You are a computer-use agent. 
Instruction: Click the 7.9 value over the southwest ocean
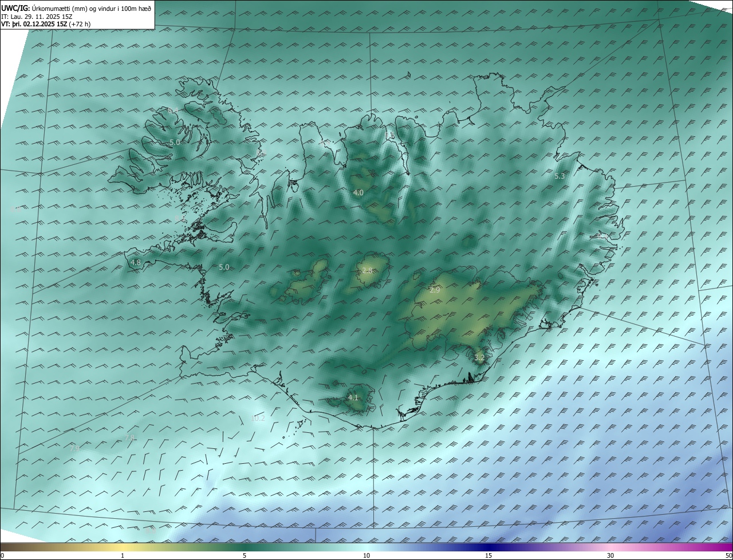pyautogui.click(x=74, y=449)
